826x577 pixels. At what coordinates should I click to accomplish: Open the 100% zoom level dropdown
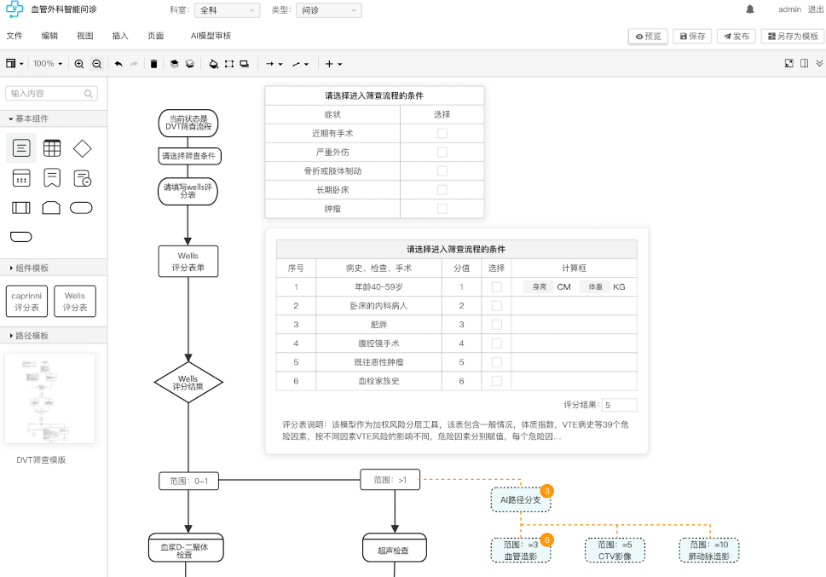pos(47,64)
